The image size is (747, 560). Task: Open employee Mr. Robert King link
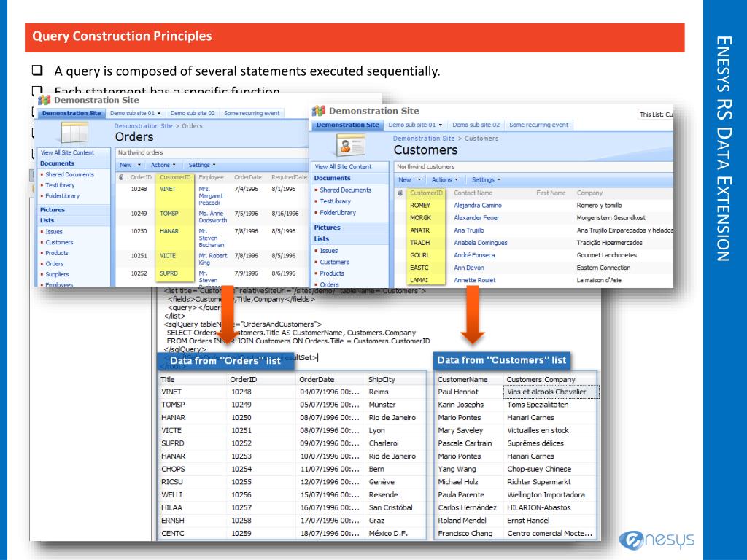(212, 259)
